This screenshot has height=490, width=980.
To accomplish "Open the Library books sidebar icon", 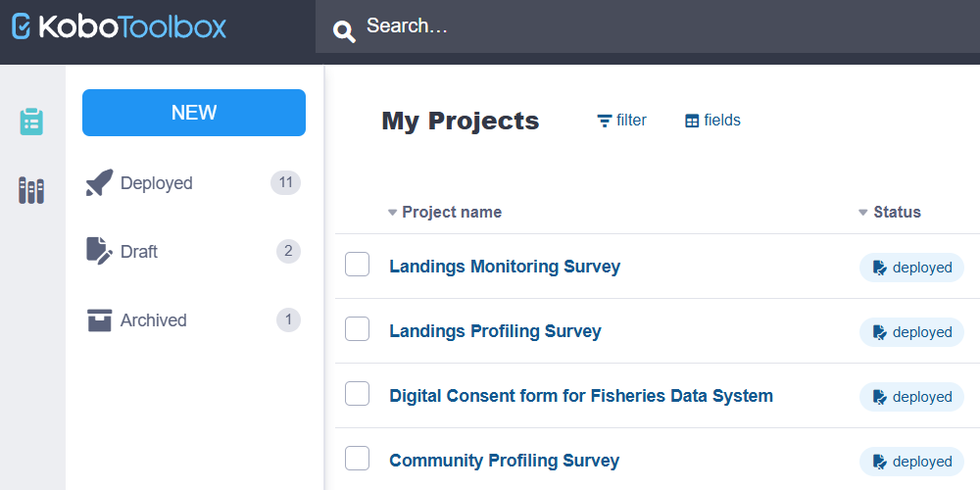I will pos(31,190).
